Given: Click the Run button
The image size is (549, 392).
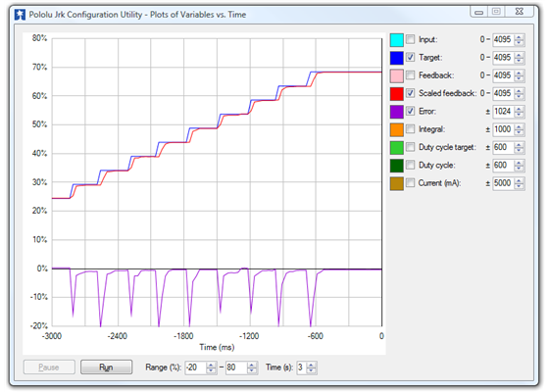Looking at the screenshot, I should (x=107, y=367).
